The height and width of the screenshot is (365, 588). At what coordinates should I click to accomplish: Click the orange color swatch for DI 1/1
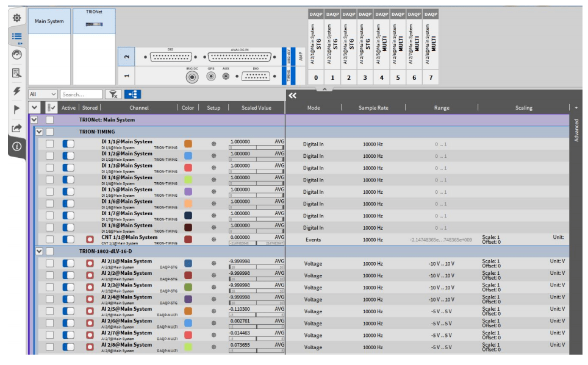pos(188,144)
